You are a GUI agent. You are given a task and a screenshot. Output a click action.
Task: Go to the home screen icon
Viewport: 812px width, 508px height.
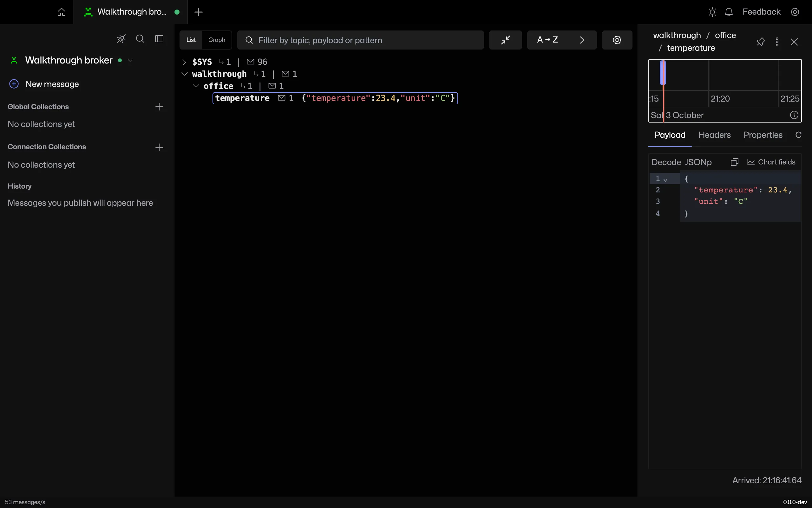pyautogui.click(x=62, y=12)
